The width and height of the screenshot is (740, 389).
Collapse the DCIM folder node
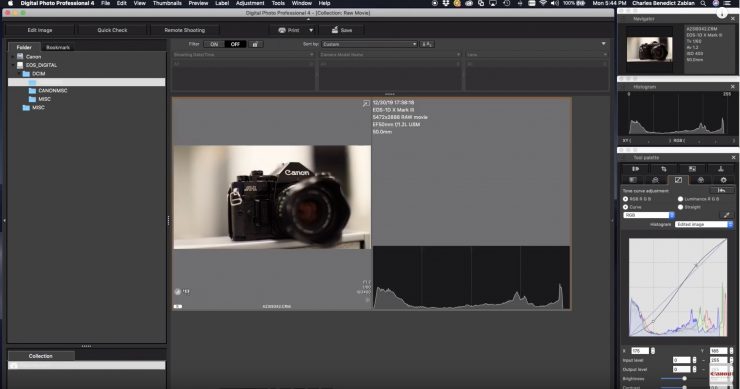[x=19, y=74]
